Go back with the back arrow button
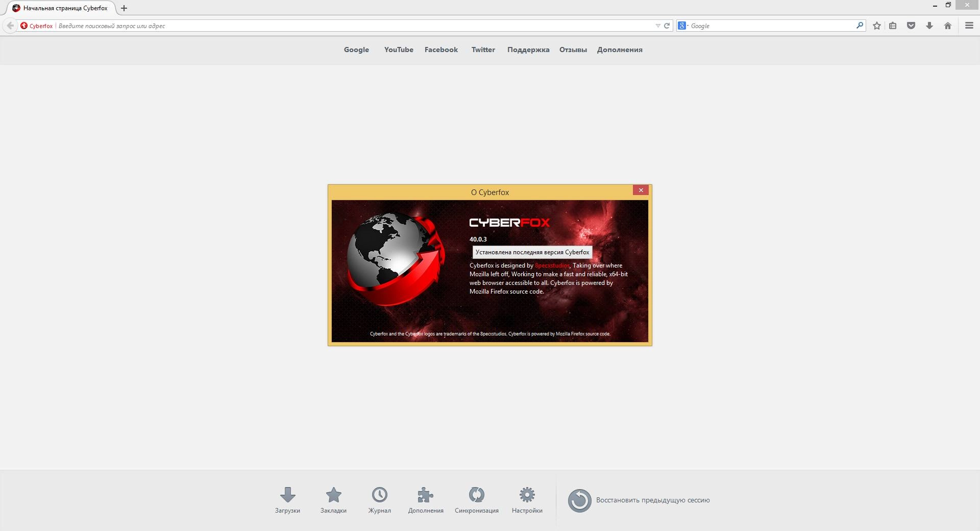The image size is (980, 531). click(x=10, y=26)
